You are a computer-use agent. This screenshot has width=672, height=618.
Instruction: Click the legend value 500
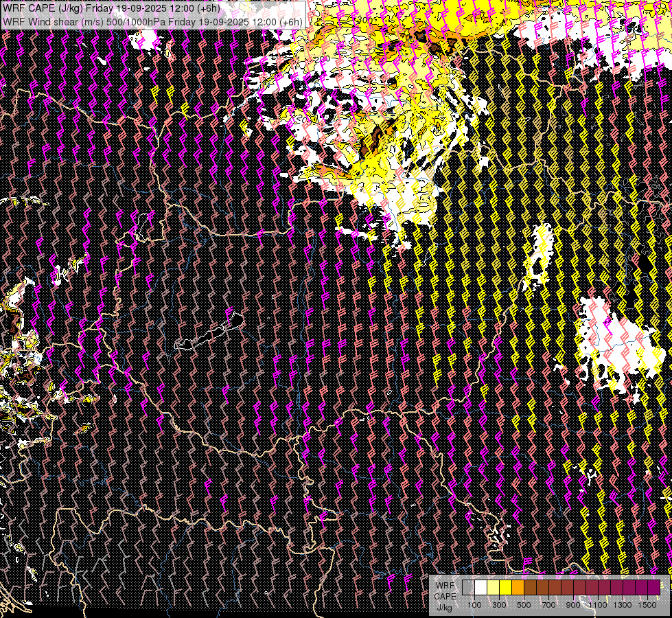(x=524, y=605)
